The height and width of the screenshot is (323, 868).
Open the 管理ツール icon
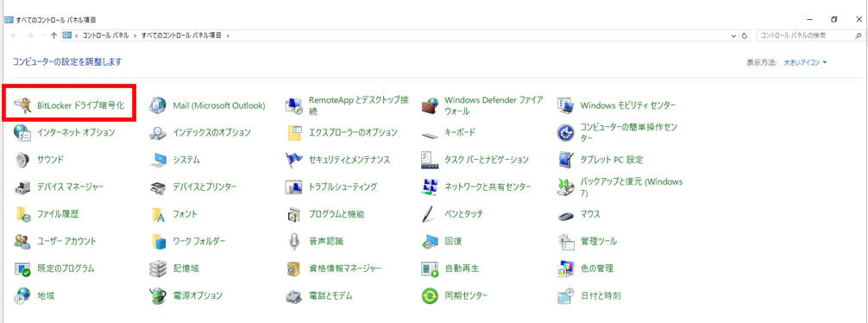(566, 241)
